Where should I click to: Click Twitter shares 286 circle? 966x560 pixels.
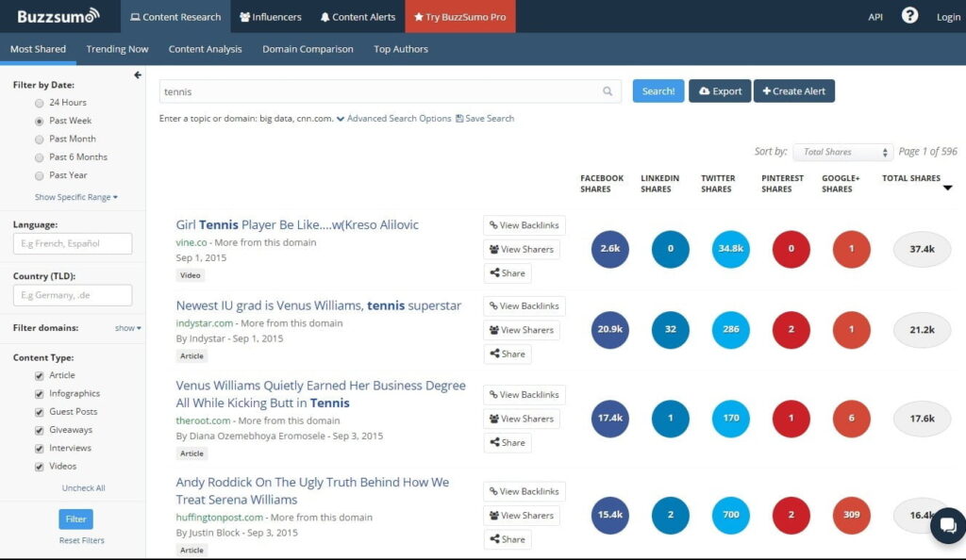coord(731,329)
